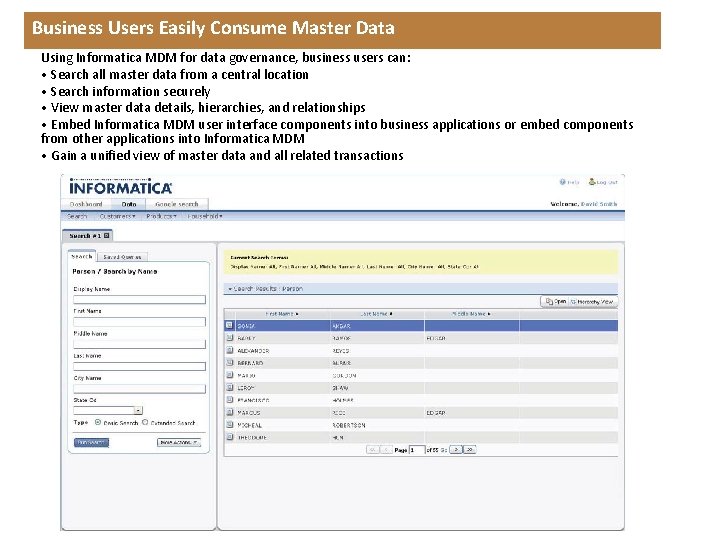This screenshot has width=720, height=540.
Task: Close the Search #1 tab with its x icon
Action: coord(107,236)
